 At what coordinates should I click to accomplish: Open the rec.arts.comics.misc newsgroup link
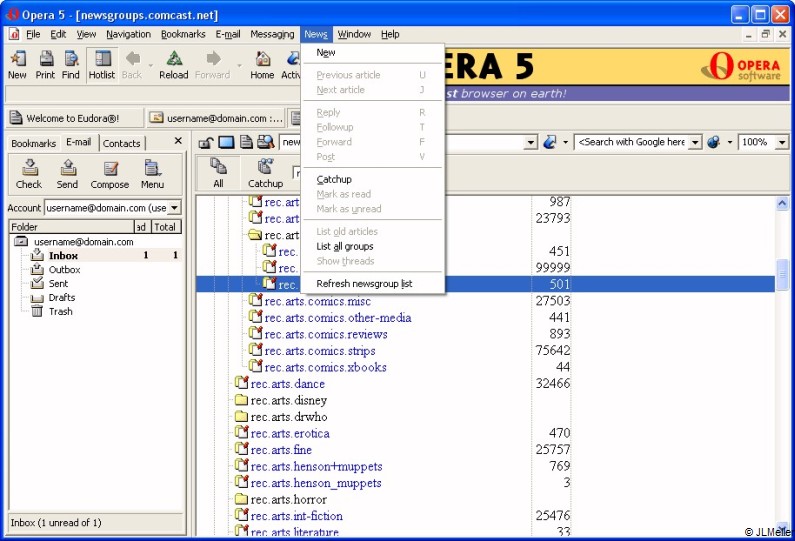[317, 301]
